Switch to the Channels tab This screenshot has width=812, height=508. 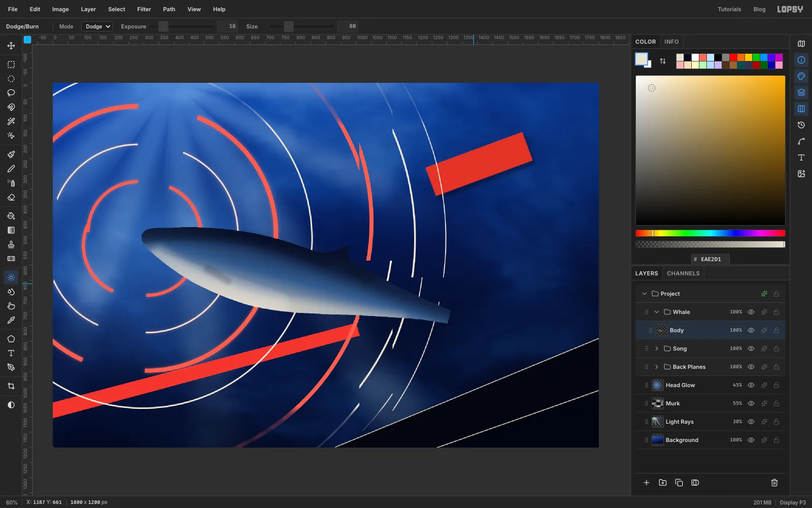683,273
